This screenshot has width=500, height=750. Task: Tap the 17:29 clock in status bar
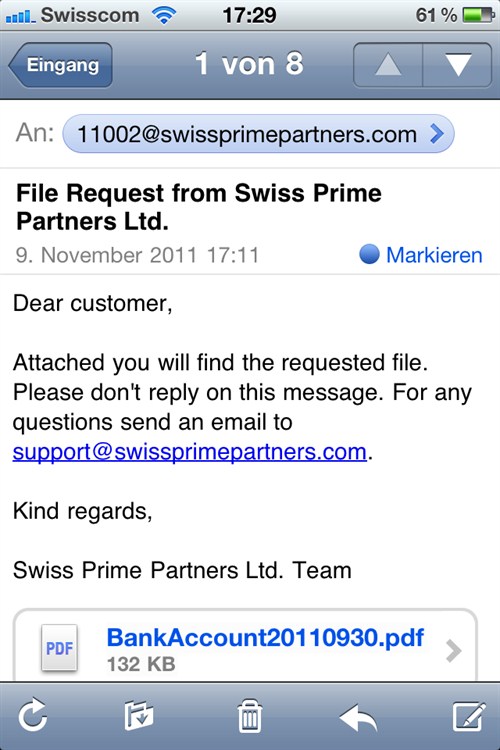pyautogui.click(x=249, y=15)
